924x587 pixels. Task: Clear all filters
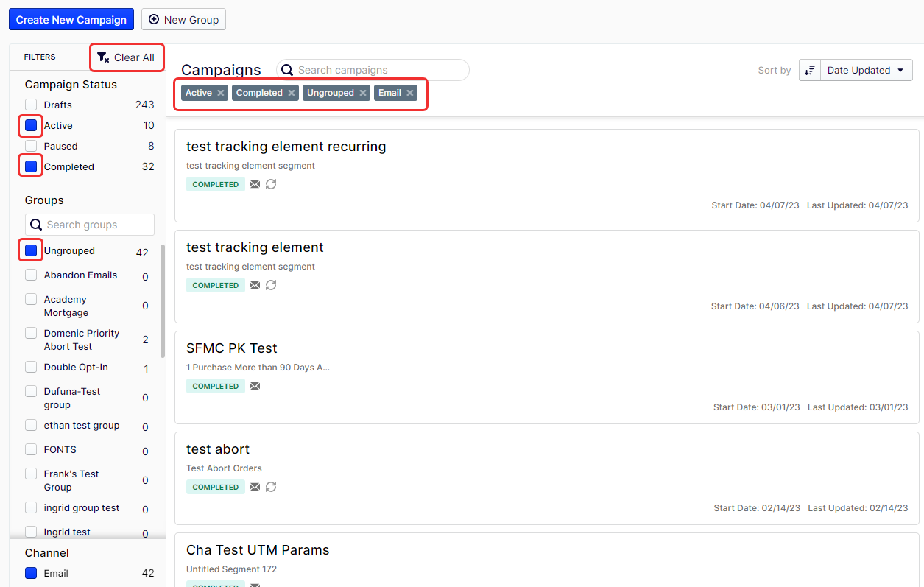click(127, 57)
